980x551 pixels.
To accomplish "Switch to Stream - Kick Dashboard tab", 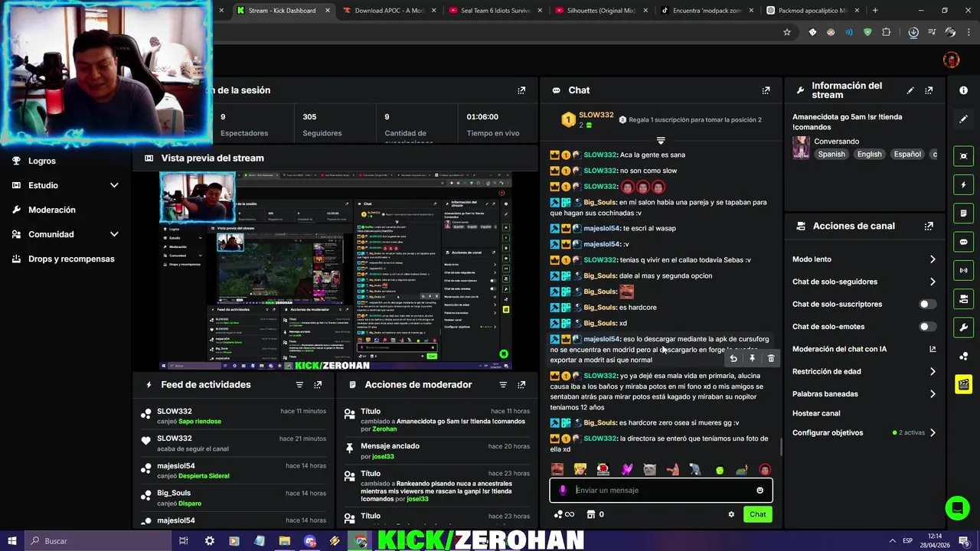I will (x=282, y=11).
